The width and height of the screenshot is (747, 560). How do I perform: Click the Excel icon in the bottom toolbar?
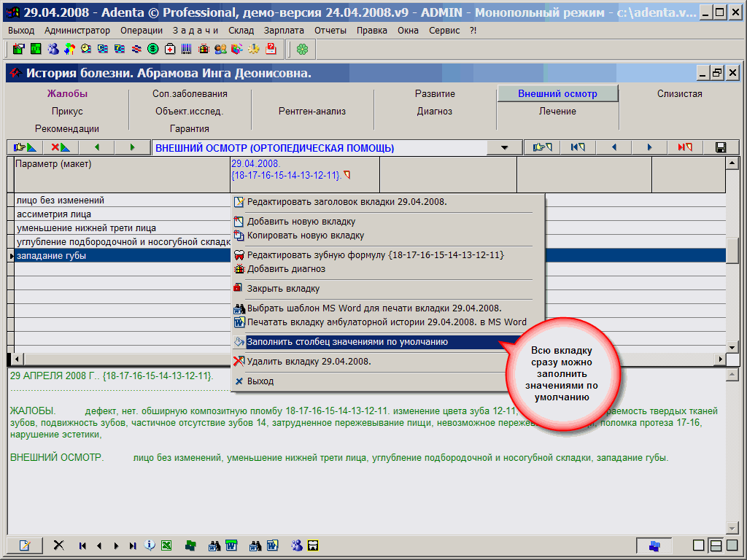click(166, 545)
